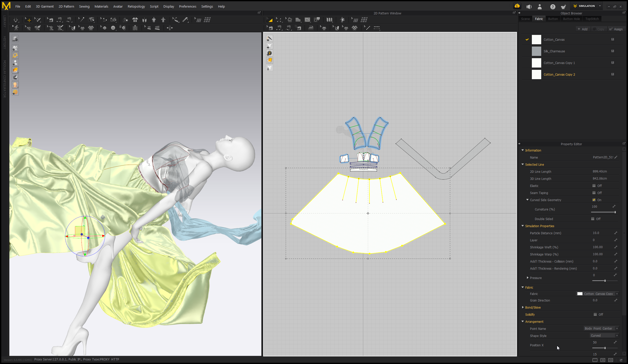Choose the avatar walking pose icon
The height and width of the screenshot is (364, 628).
coord(16,28)
